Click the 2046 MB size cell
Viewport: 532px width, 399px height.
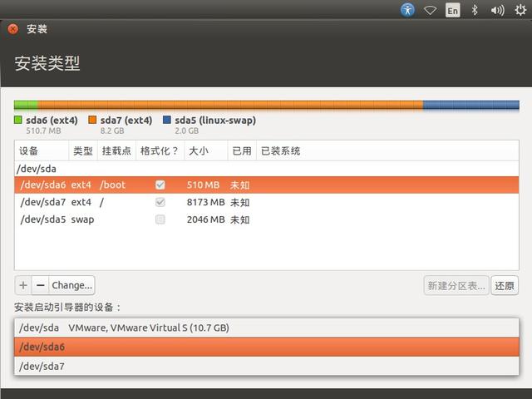(x=205, y=219)
